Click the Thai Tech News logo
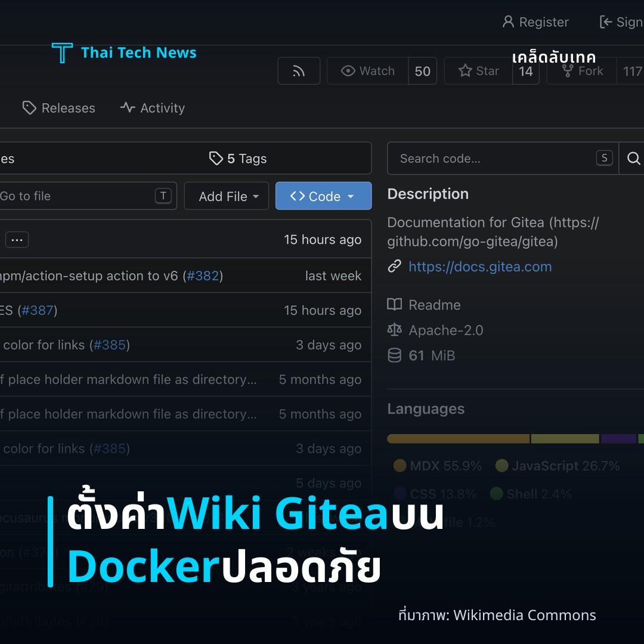Viewport: 644px width, 644px height. 125,52
